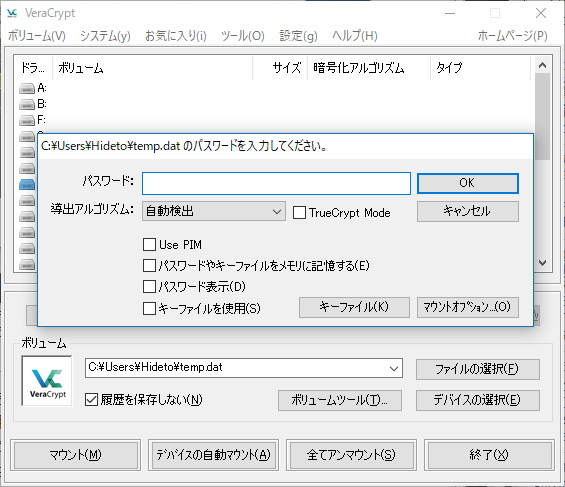Open the 導出アルゴリズム dropdown showing 自動検出
The width and height of the screenshot is (565, 487).
tap(214, 211)
